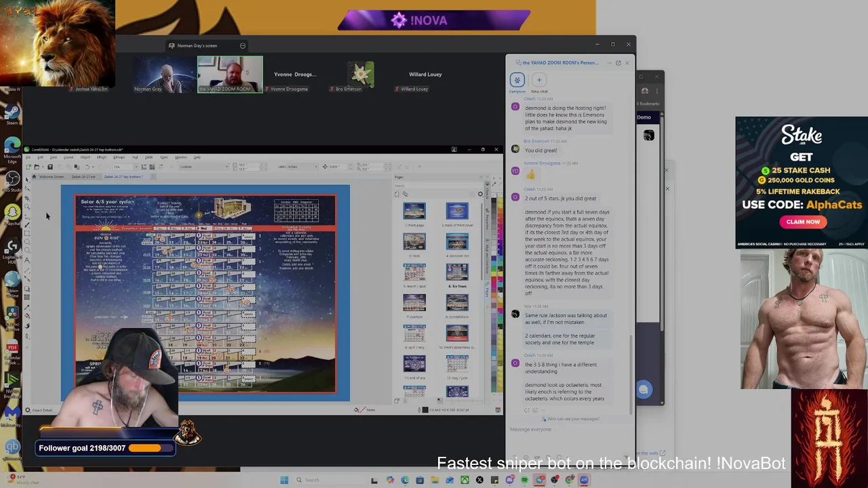Select the '12: may / june' page thumbnail

(x=457, y=363)
